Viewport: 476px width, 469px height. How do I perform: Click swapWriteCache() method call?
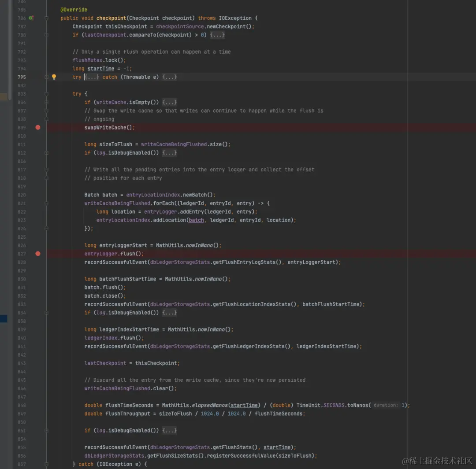[110, 127]
